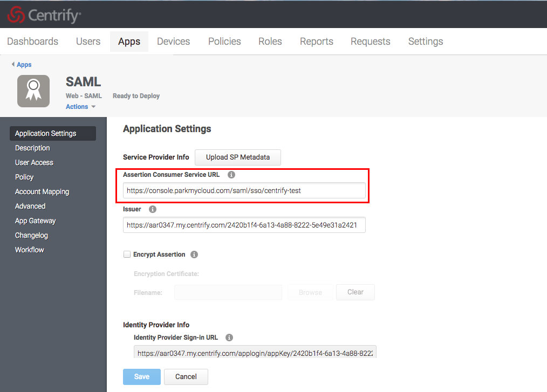The height and width of the screenshot is (392, 547).
Task: Go to the Users tab
Action: (x=88, y=42)
